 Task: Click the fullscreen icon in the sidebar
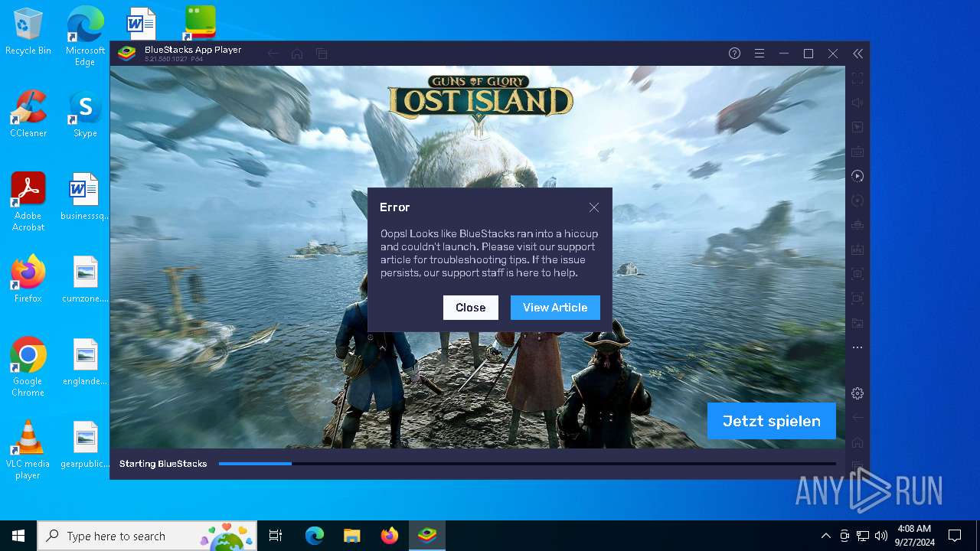[857, 78]
